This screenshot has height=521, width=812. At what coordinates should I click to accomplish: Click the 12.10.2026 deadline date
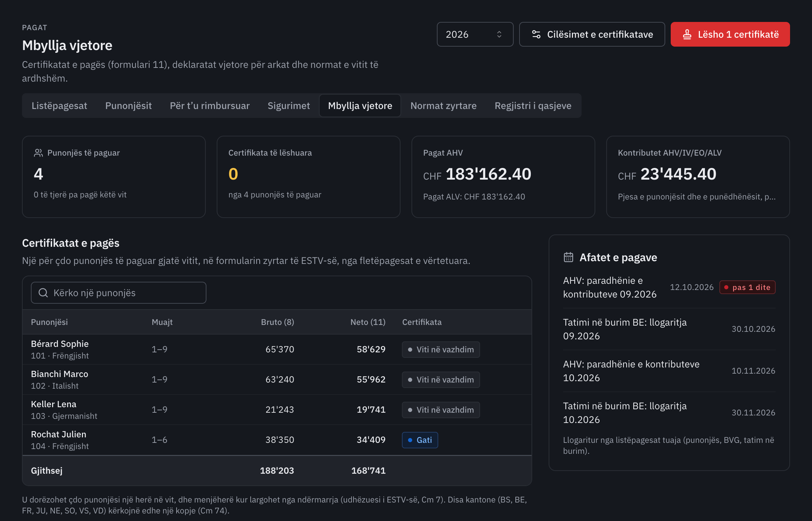point(692,287)
